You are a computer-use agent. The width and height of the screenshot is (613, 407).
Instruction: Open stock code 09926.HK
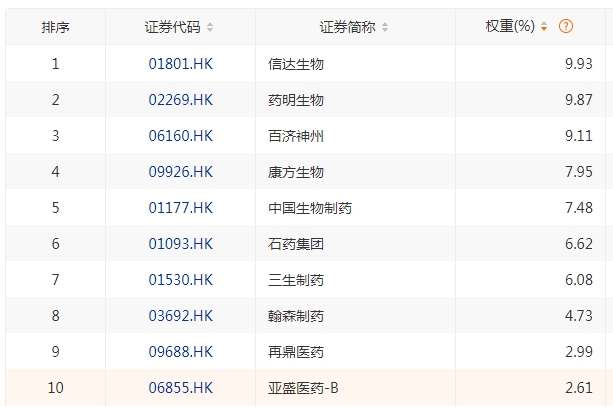[x=181, y=172]
